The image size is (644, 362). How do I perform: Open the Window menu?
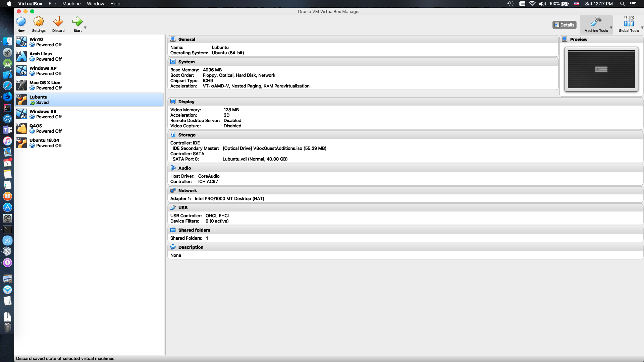coord(96,4)
